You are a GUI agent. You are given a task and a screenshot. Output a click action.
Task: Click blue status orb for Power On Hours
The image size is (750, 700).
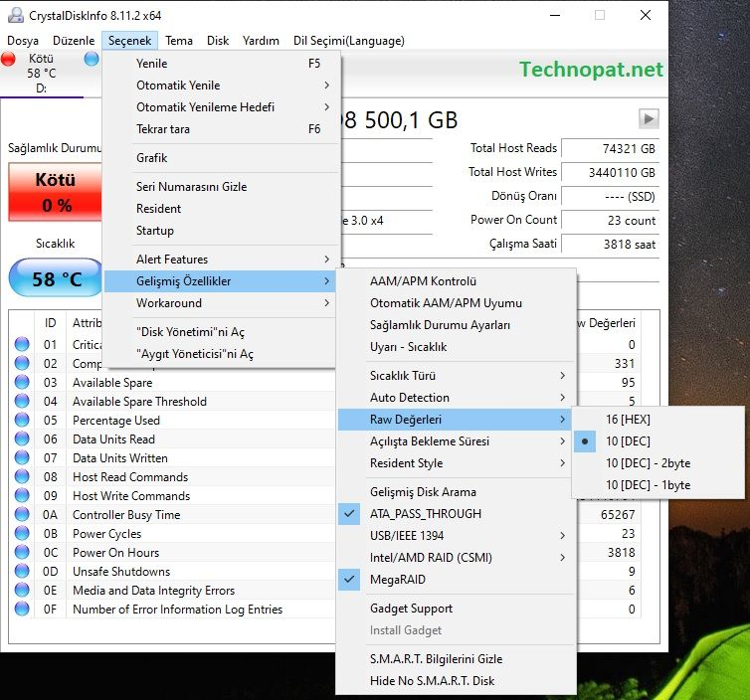(22, 552)
